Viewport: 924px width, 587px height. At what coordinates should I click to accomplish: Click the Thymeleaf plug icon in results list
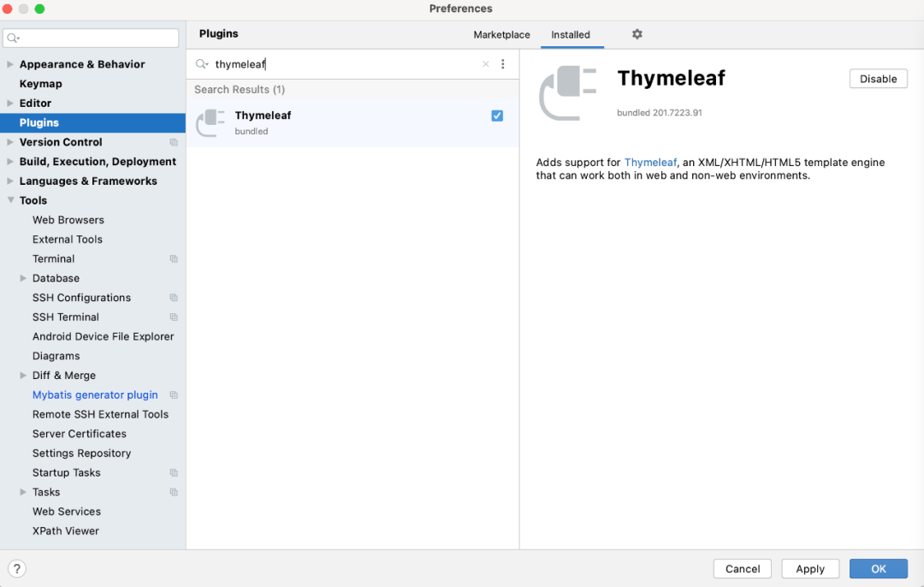pyautogui.click(x=210, y=122)
